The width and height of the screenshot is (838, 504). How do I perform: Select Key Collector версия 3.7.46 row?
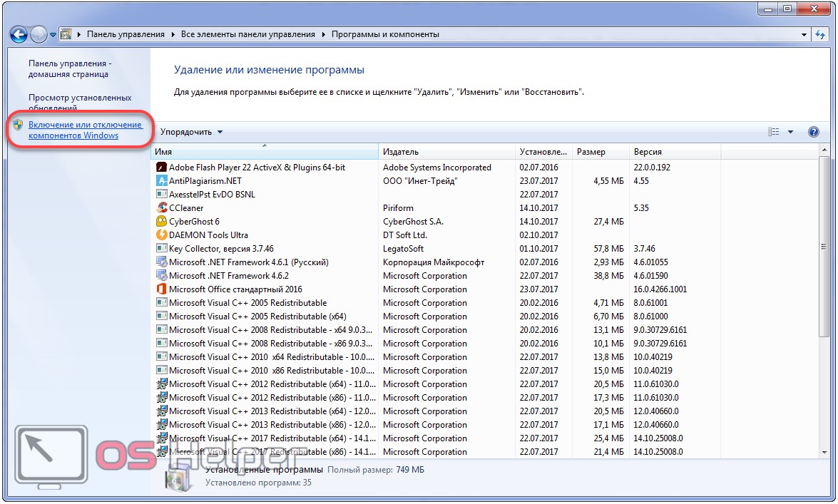pos(221,249)
